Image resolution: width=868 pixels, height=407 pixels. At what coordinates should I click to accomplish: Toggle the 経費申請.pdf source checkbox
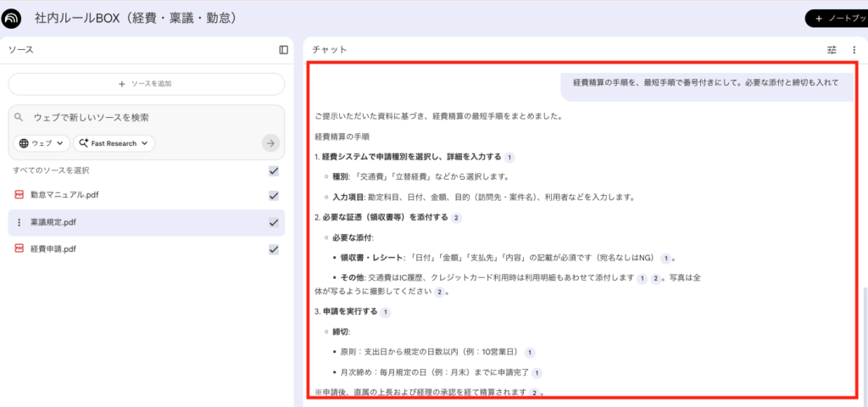click(273, 249)
